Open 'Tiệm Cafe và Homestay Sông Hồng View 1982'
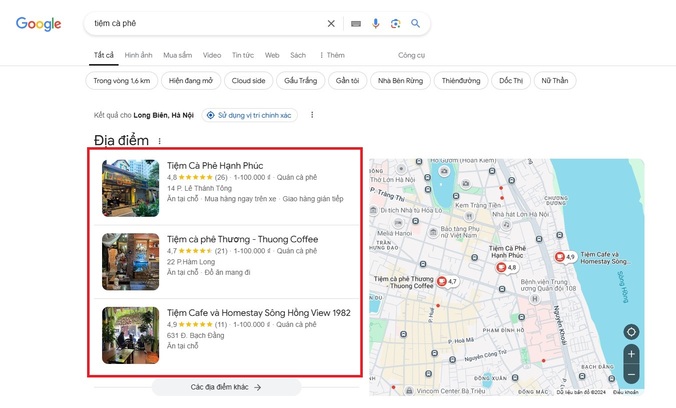 (x=259, y=313)
